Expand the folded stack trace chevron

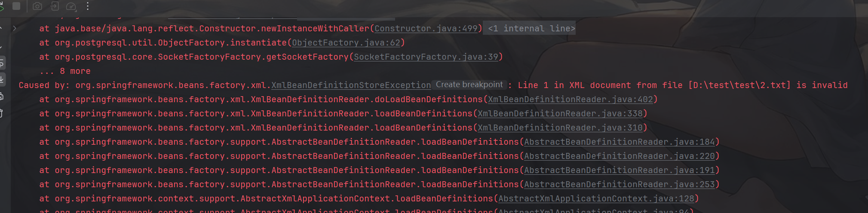[15, 28]
